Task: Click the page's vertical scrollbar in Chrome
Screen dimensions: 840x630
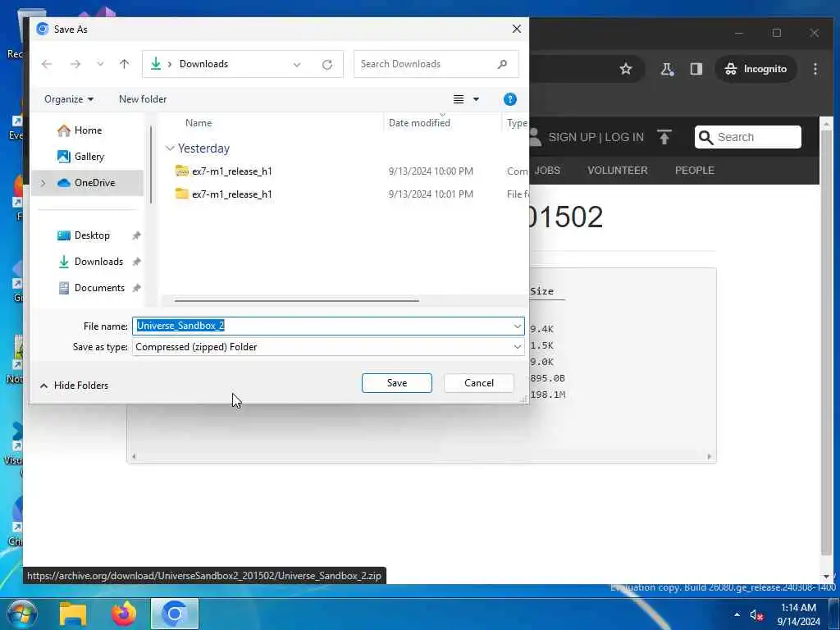Action: (826, 343)
